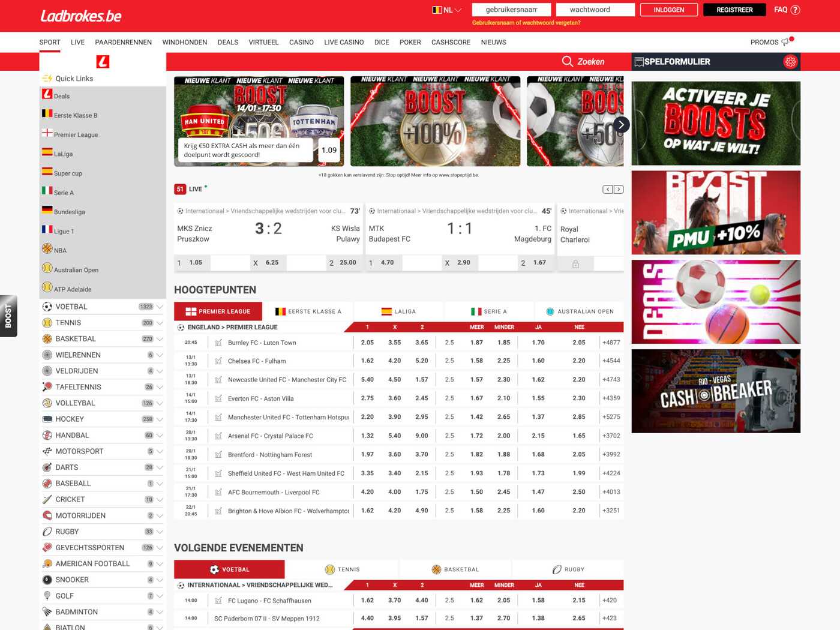Open stats icon for Everton FC - Aston Villa
The image size is (840, 630).
(218, 398)
